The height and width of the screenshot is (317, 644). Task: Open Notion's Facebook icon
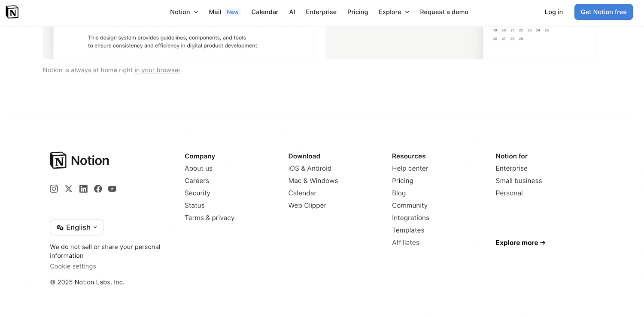(98, 189)
